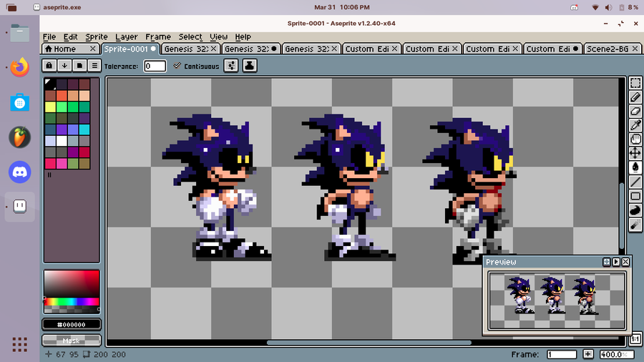Click the ink type icon
The height and width of the screenshot is (362, 644).
[x=250, y=66]
